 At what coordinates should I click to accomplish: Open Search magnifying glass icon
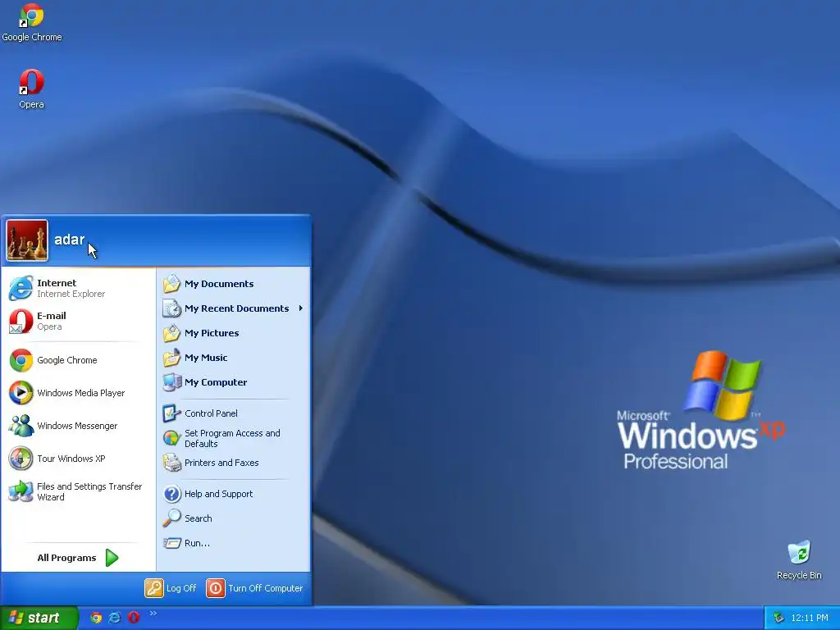(172, 518)
